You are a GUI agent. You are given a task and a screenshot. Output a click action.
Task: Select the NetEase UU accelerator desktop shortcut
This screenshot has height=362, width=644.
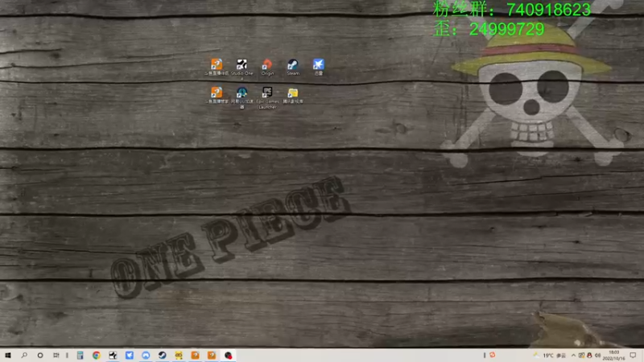tap(242, 97)
